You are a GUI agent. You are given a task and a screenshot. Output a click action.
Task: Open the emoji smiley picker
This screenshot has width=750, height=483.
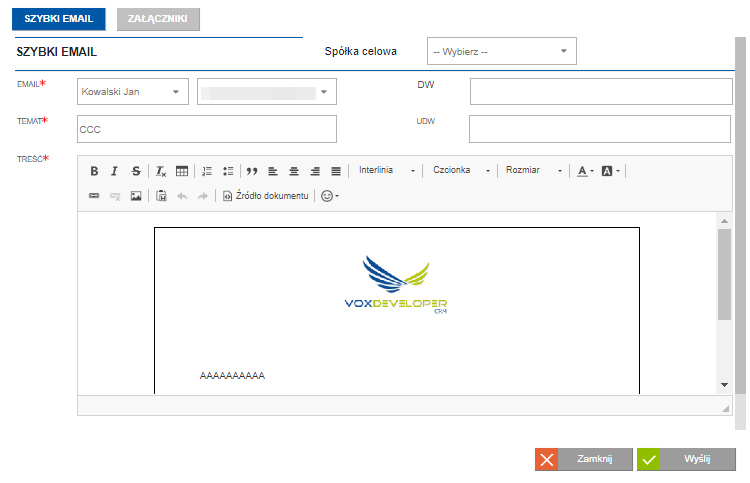click(x=330, y=196)
